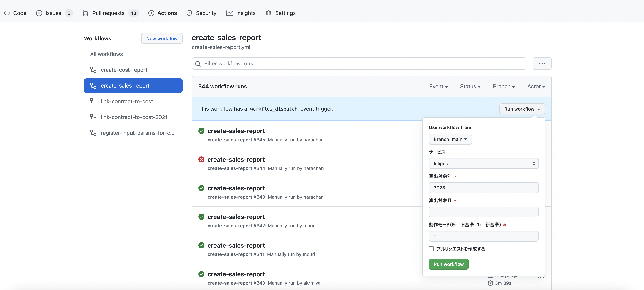The height and width of the screenshot is (290, 644).
Task: Open the Actor filter dropdown
Action: coord(536,86)
